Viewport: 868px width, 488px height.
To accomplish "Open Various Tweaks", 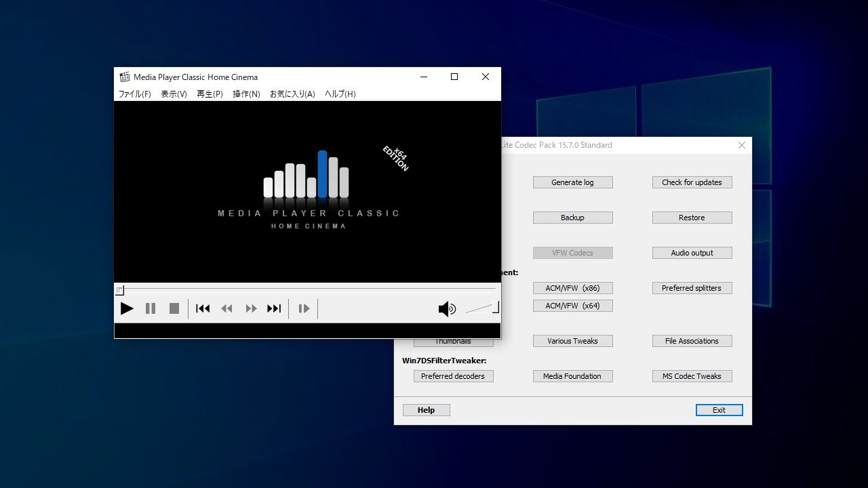I will [572, 341].
